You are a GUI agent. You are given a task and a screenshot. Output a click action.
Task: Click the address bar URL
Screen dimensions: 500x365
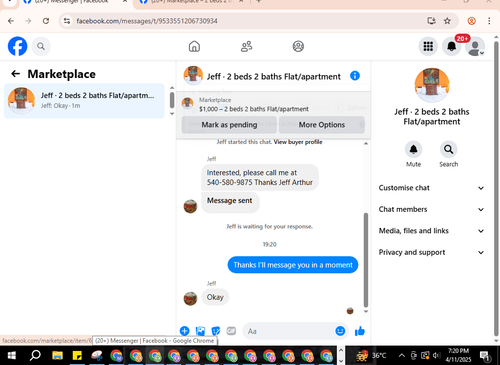pos(147,21)
